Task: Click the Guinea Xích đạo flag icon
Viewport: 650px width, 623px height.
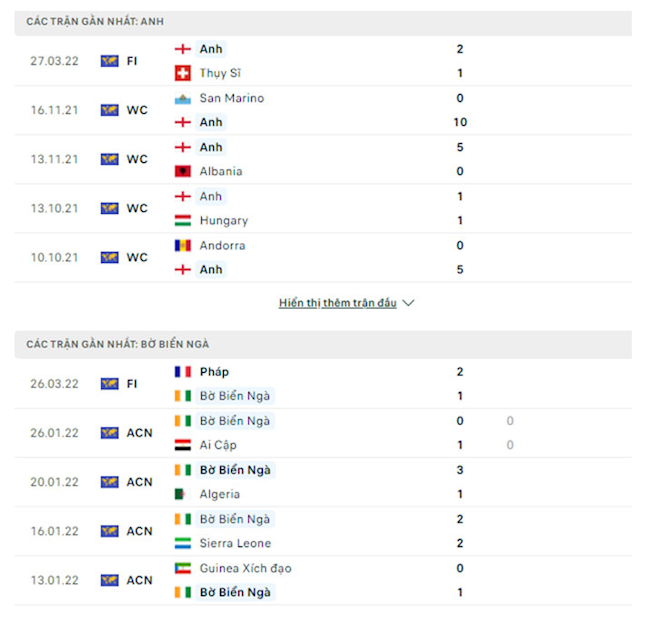Action: [x=183, y=568]
